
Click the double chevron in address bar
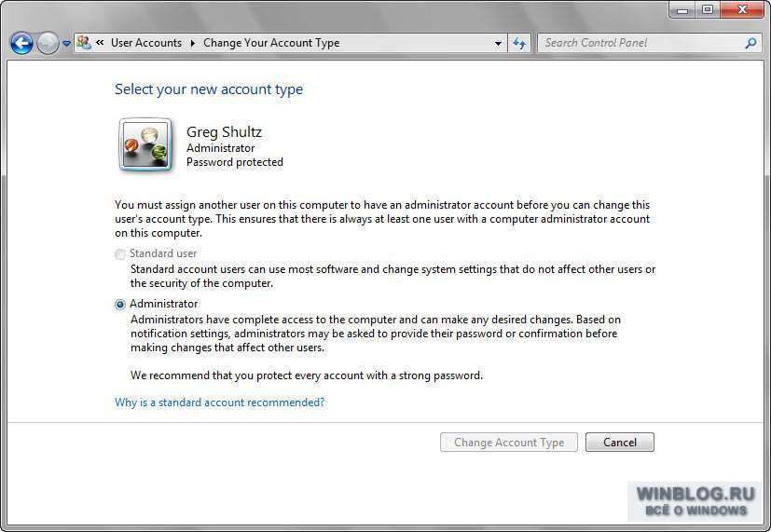click(100, 43)
